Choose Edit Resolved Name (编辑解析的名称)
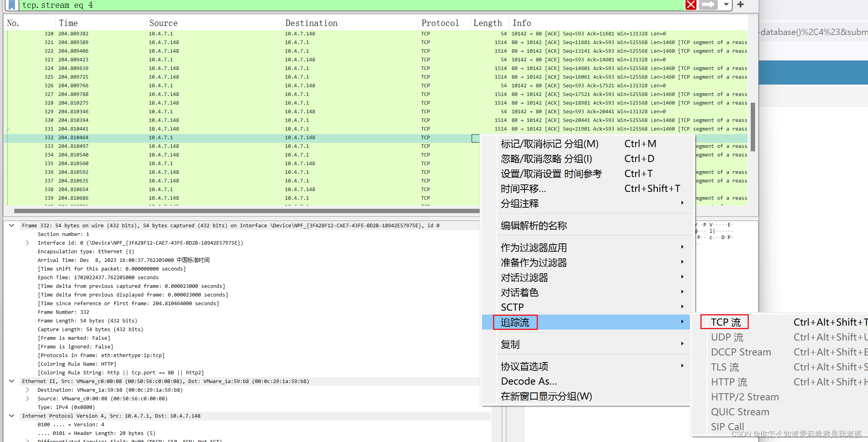Viewport: 868px width, 442px height. (x=586, y=226)
